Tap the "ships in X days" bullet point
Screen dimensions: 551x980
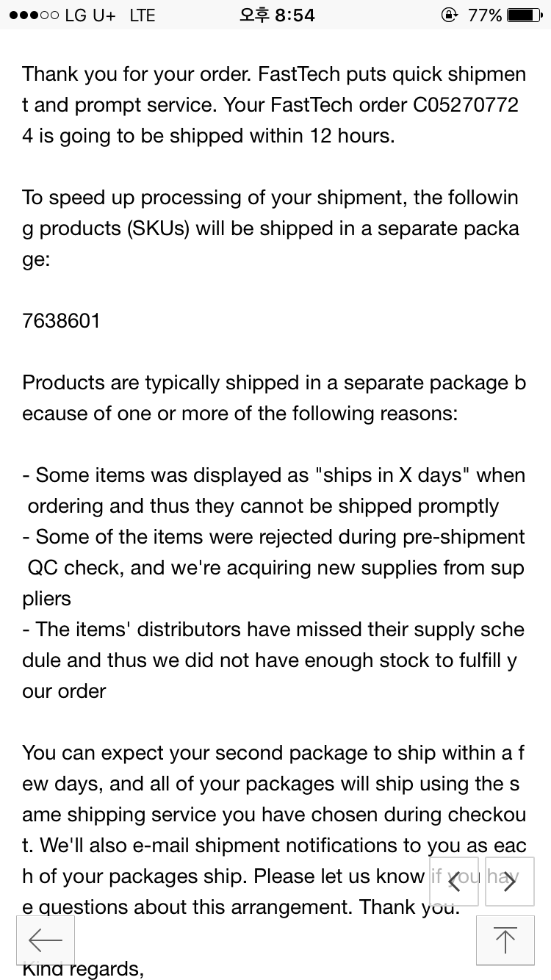point(273,491)
